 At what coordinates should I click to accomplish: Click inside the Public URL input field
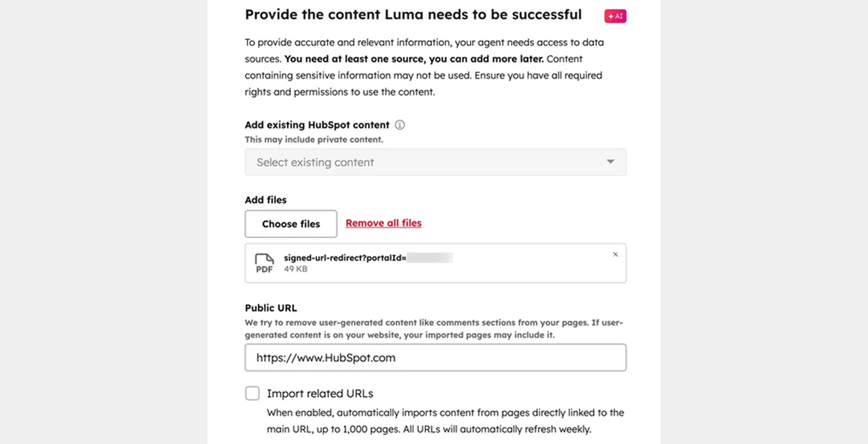point(435,357)
